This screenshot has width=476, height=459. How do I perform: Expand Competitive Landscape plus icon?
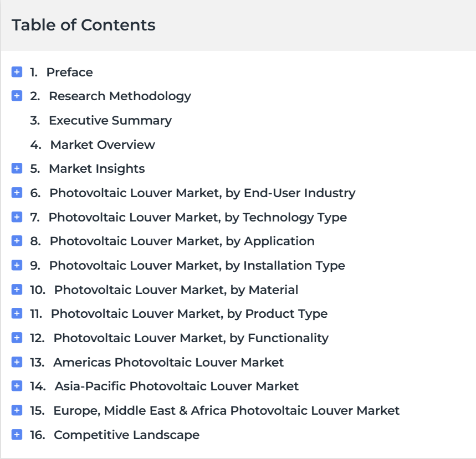click(x=17, y=435)
